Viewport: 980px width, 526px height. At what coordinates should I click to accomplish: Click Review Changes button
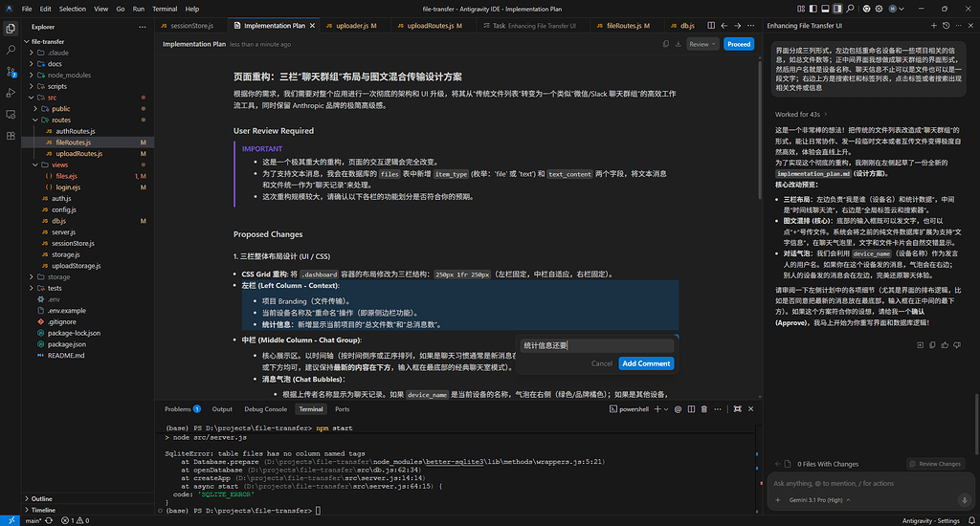coord(936,464)
